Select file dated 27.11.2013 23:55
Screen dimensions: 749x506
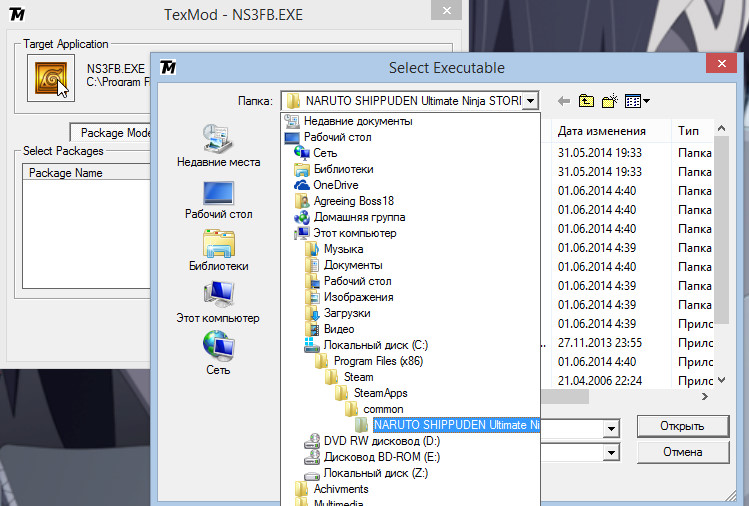(x=628, y=343)
